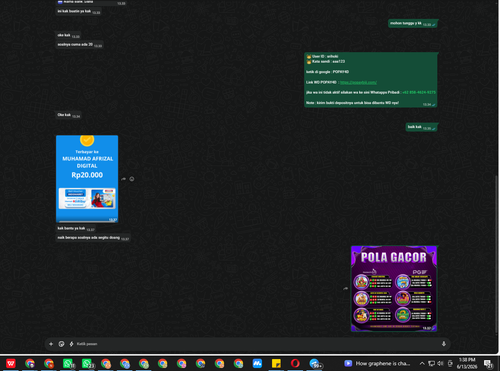Open the green website link in message
500x371 pixels.
tap(358, 82)
